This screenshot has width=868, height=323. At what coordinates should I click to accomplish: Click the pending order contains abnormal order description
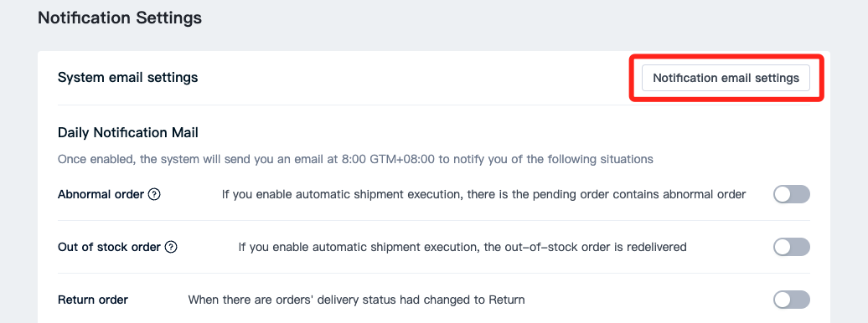coord(483,194)
